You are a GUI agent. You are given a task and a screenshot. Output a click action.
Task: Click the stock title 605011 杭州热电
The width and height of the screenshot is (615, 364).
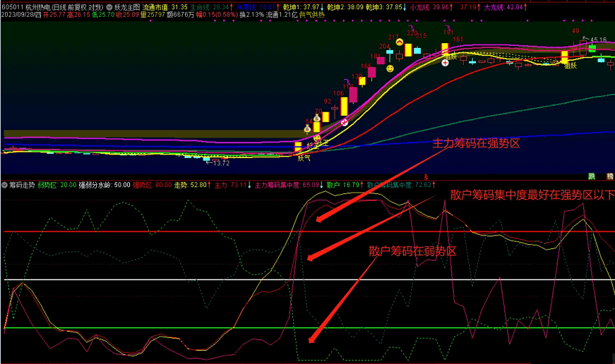tap(26, 8)
